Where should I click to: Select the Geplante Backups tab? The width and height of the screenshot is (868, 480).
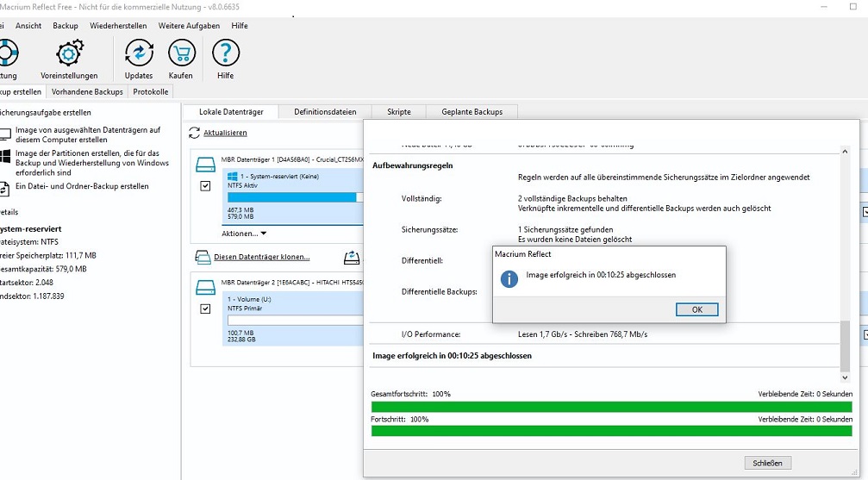tap(472, 112)
